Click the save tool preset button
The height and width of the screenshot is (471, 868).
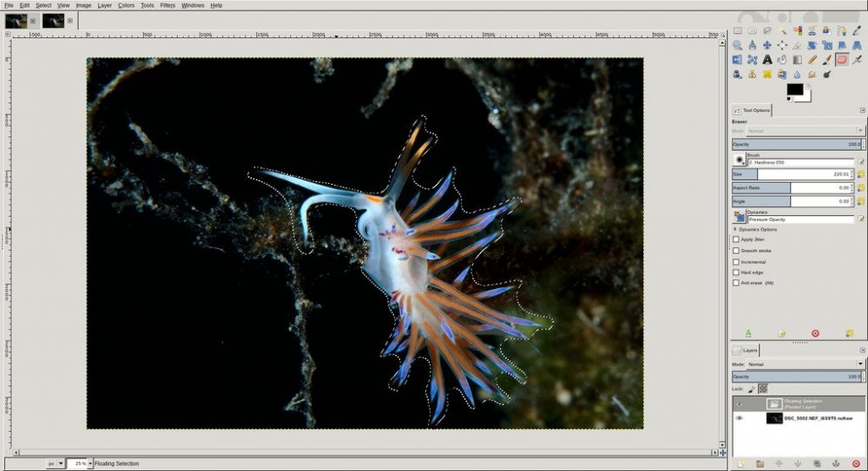tap(748, 333)
